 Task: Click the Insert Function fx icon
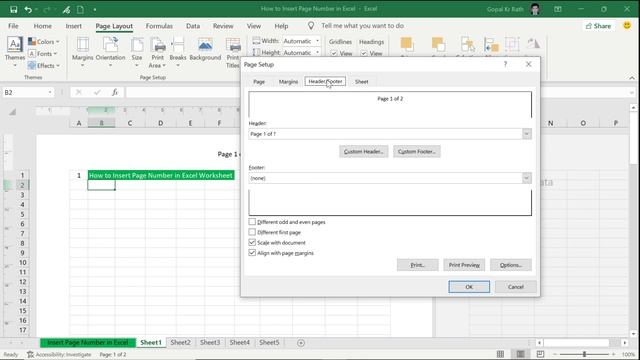click(115, 93)
